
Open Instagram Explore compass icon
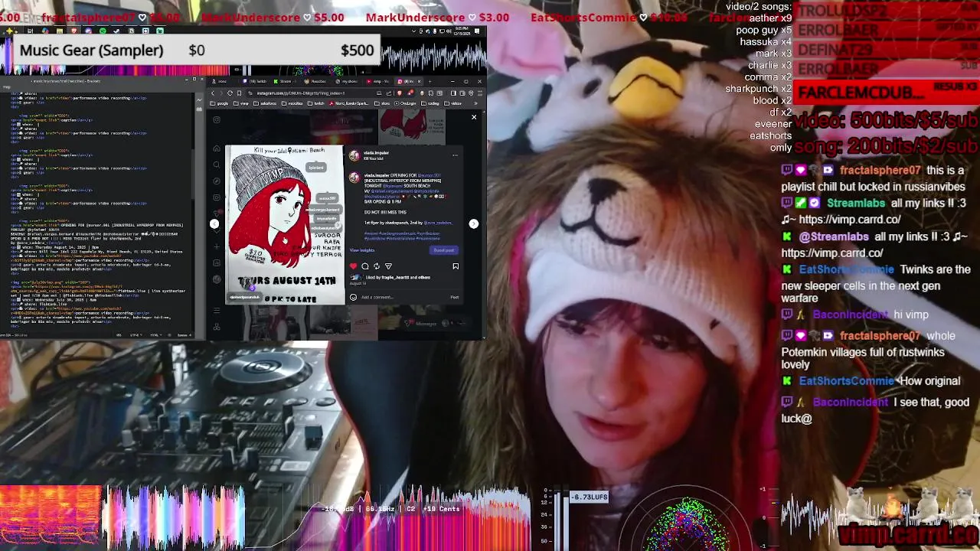click(x=217, y=181)
